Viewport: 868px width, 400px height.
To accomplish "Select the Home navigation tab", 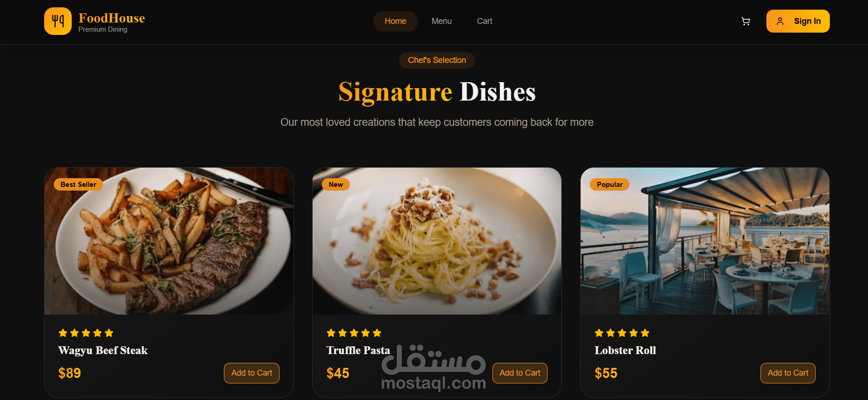I will 395,21.
